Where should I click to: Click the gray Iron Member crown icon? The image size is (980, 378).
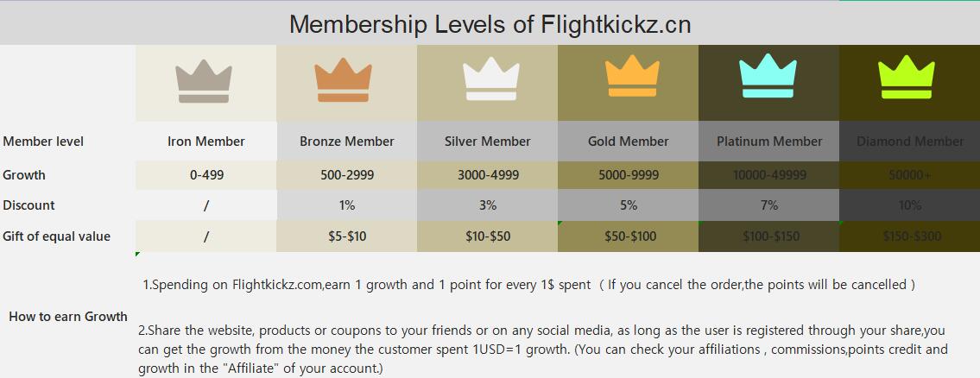(204, 81)
